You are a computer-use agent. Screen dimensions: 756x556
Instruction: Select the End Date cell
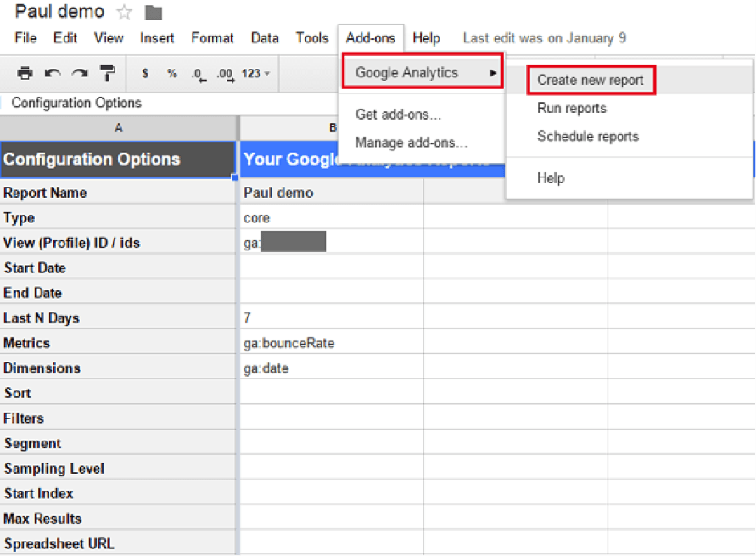click(118, 293)
